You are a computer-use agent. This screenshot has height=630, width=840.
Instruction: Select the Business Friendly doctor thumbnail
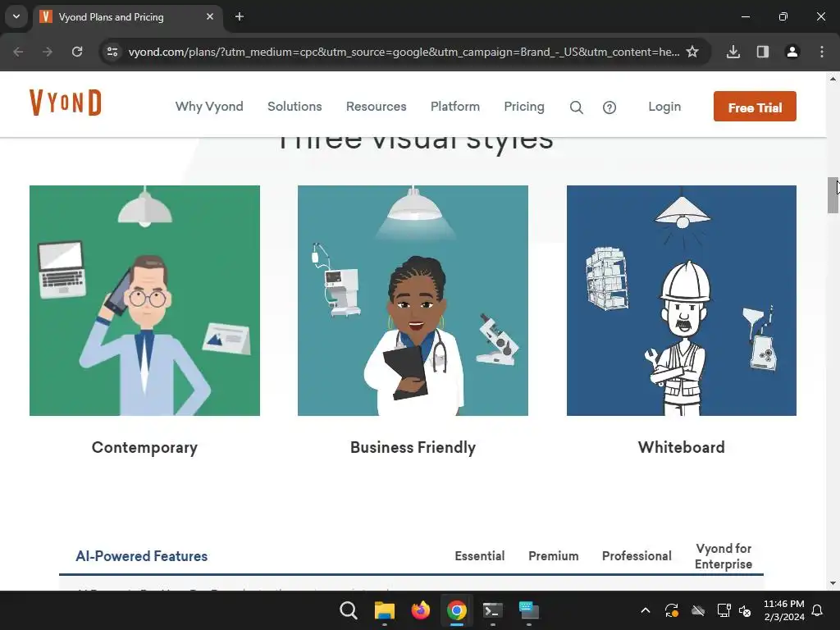click(413, 300)
